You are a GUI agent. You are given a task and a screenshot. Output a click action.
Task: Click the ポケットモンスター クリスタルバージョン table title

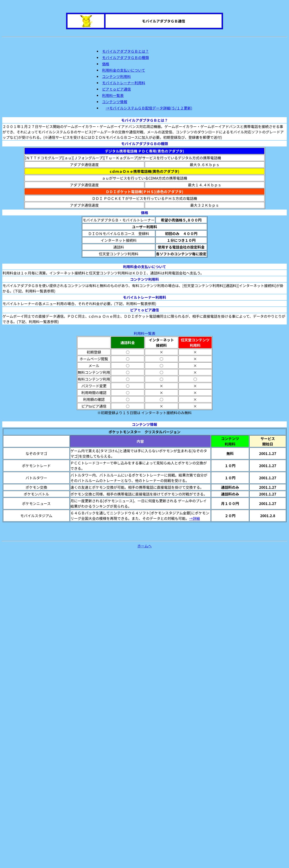(x=144, y=432)
